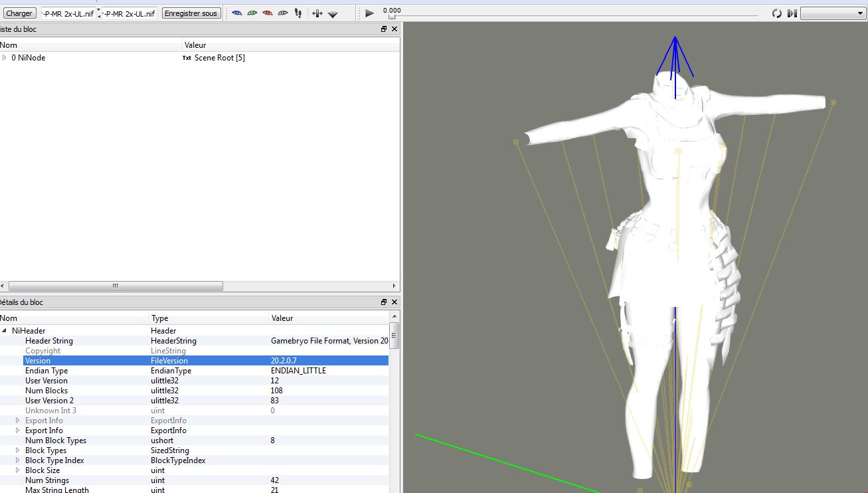Click the Charger button

tap(19, 13)
